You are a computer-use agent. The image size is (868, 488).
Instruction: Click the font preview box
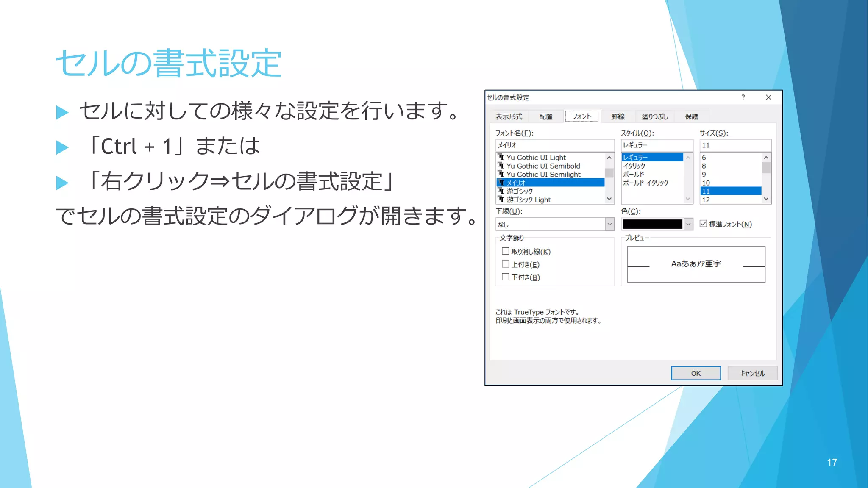[x=696, y=264]
